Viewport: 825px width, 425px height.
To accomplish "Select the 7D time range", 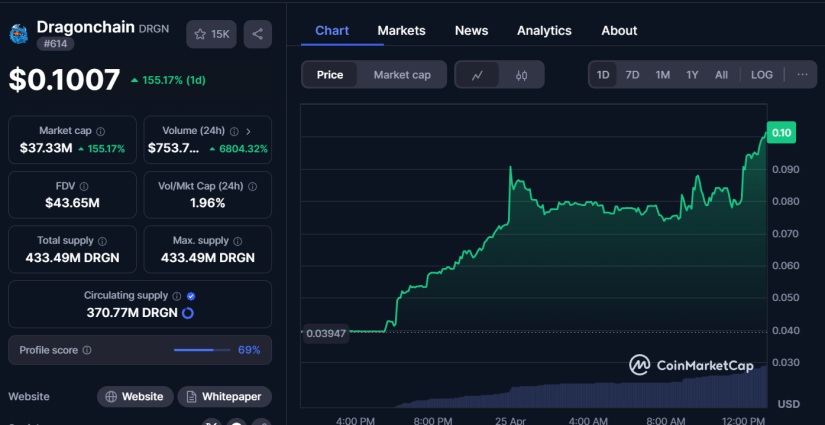I will (x=632, y=75).
